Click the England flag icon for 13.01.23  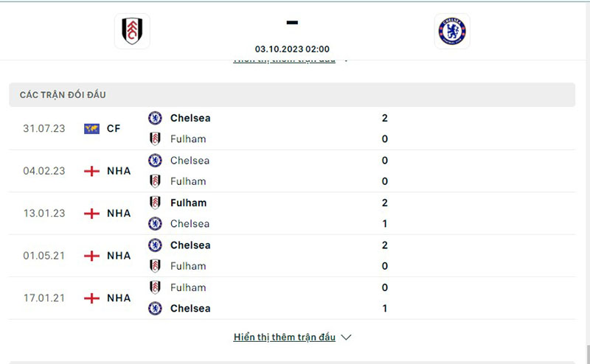pos(91,213)
